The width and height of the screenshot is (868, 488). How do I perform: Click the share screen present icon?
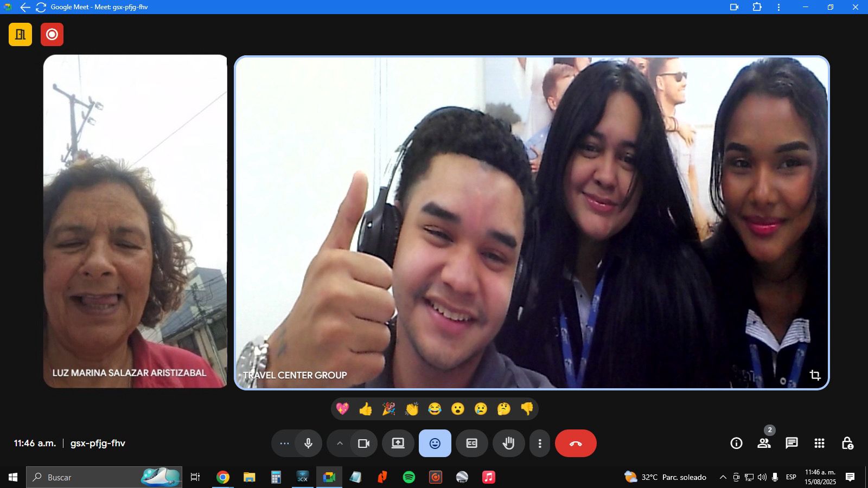click(x=398, y=444)
